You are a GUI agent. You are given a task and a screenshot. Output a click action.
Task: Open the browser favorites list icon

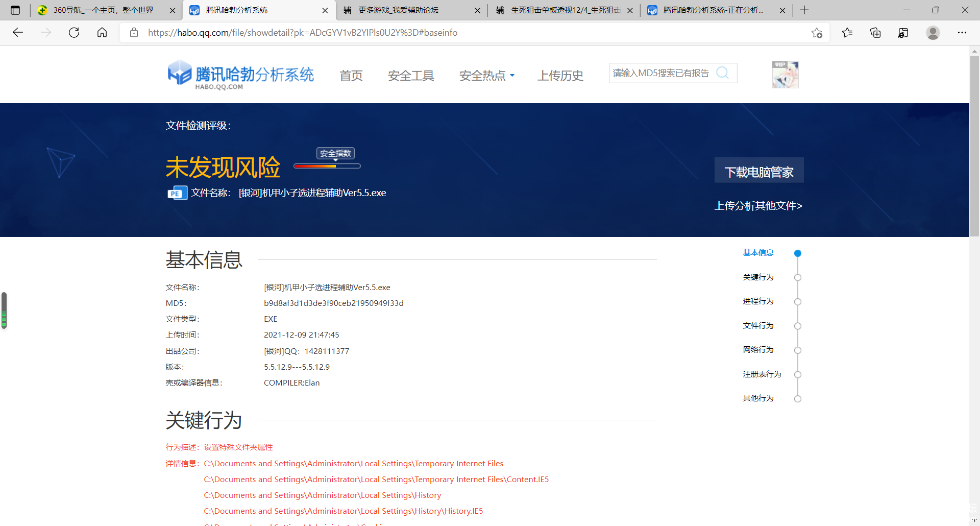[x=847, y=33]
